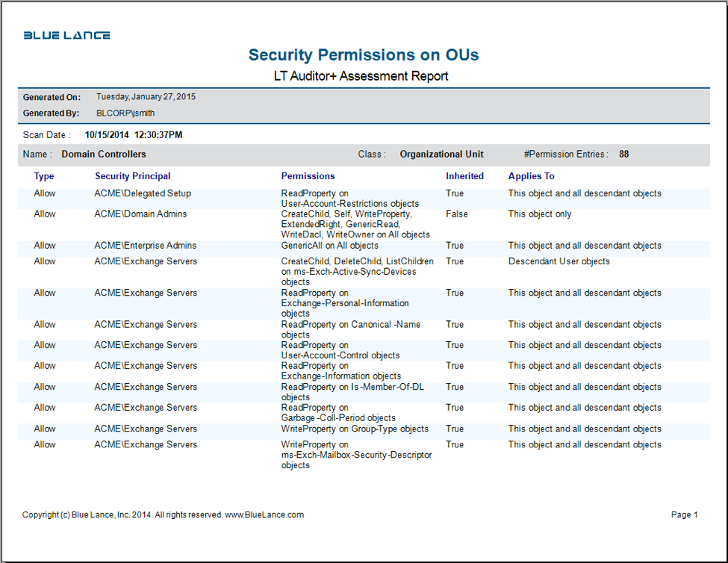Click the Is-Member-Of-DL permission cell
Image resolution: width=728 pixels, height=563 pixels.
(x=353, y=392)
